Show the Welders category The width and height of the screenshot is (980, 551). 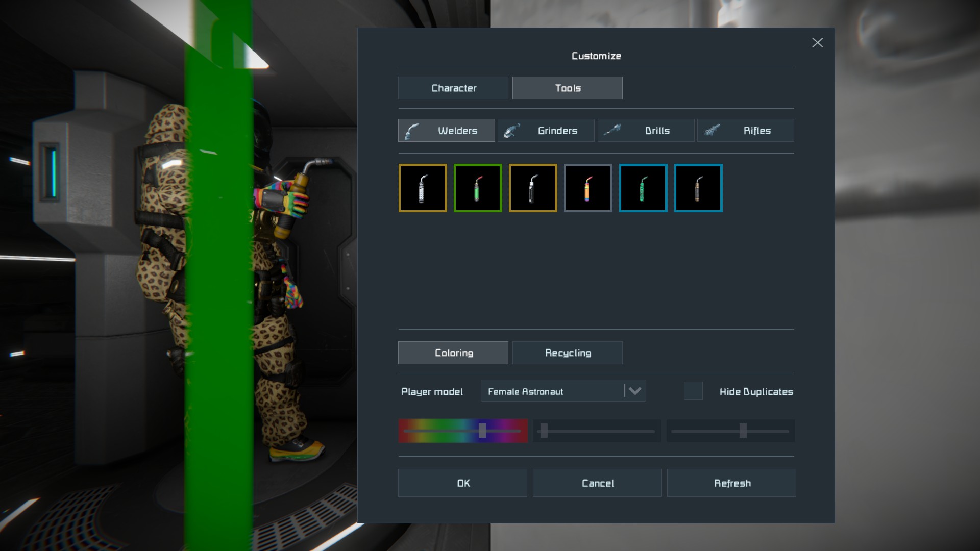447,131
